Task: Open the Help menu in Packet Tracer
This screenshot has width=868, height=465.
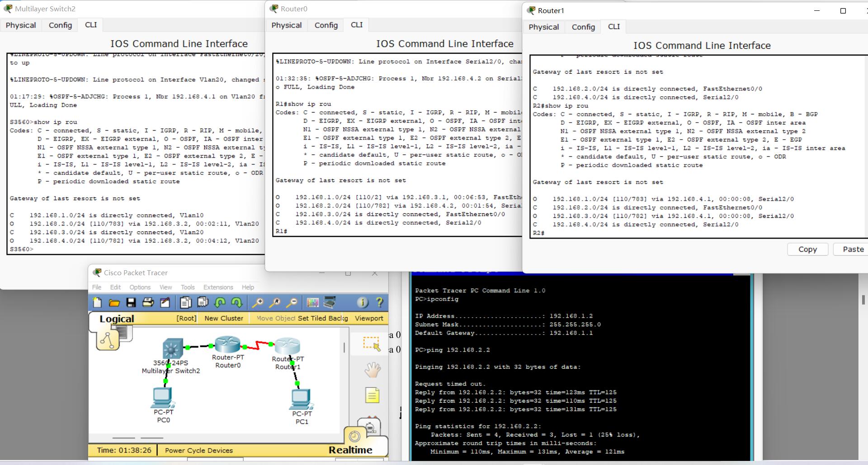Action: tap(248, 287)
